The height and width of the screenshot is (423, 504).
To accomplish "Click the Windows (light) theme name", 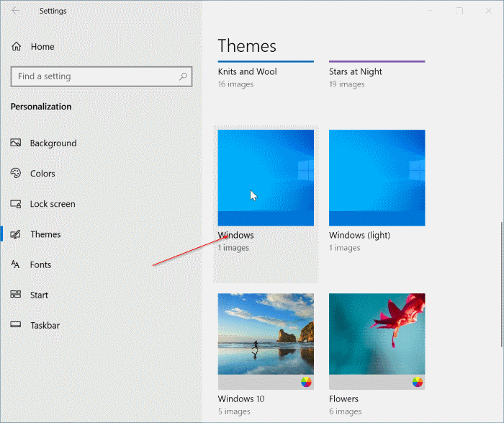I will click(x=359, y=235).
